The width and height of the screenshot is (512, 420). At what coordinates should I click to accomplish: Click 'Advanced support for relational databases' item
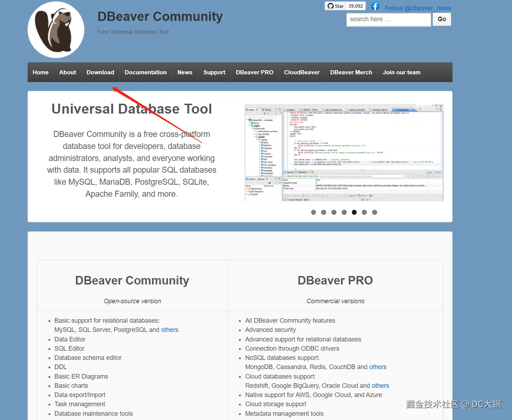click(303, 339)
